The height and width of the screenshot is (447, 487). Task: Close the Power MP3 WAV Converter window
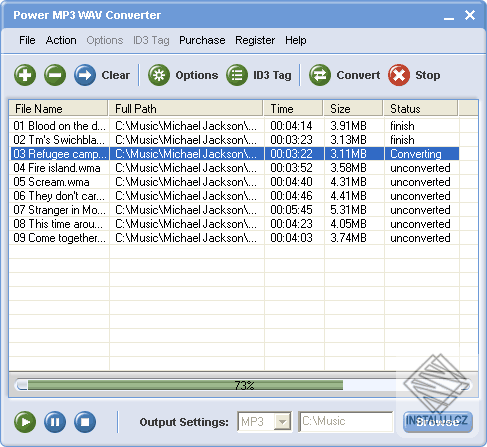pos(470,15)
